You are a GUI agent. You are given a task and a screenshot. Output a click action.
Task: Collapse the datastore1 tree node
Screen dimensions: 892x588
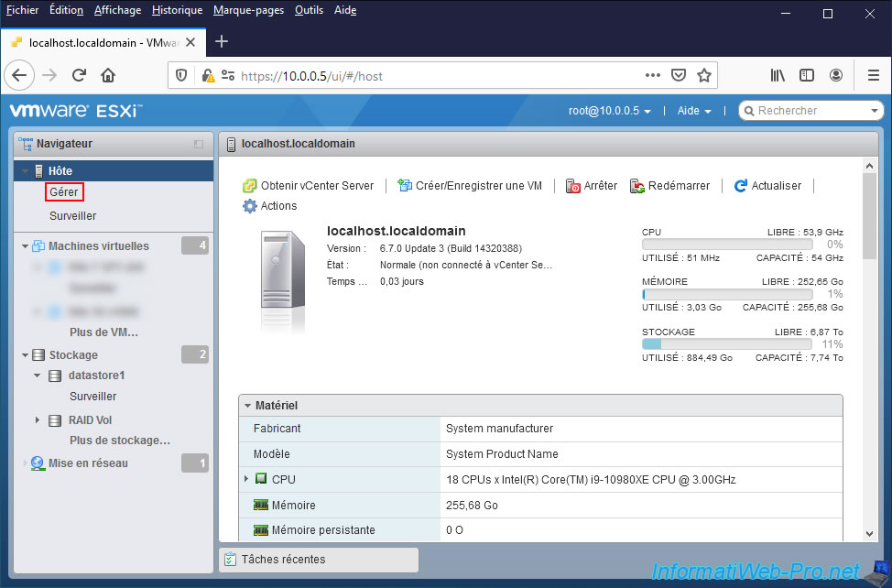pos(37,376)
